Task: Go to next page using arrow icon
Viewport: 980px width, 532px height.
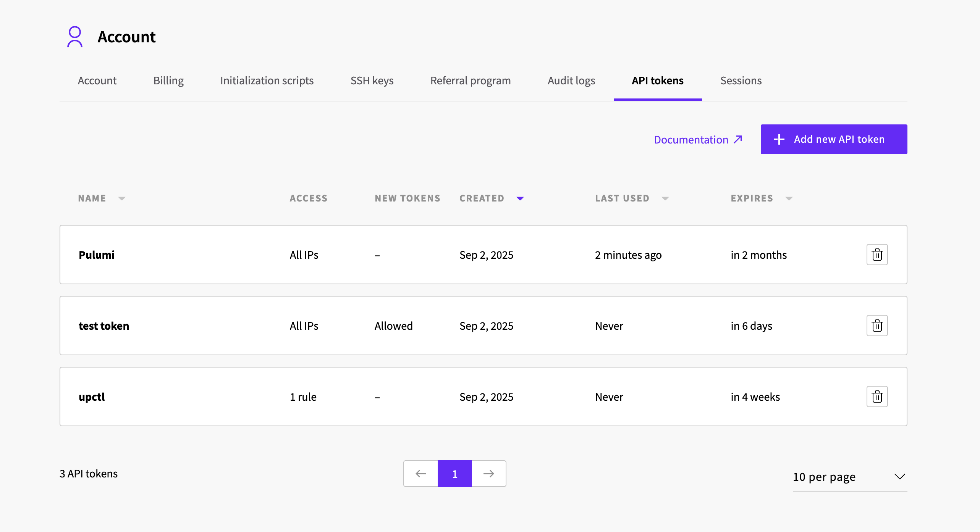Action: click(488, 474)
